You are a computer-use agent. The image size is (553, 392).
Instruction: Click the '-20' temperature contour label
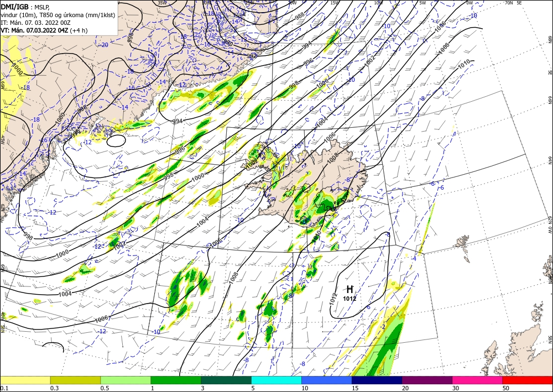(104, 45)
